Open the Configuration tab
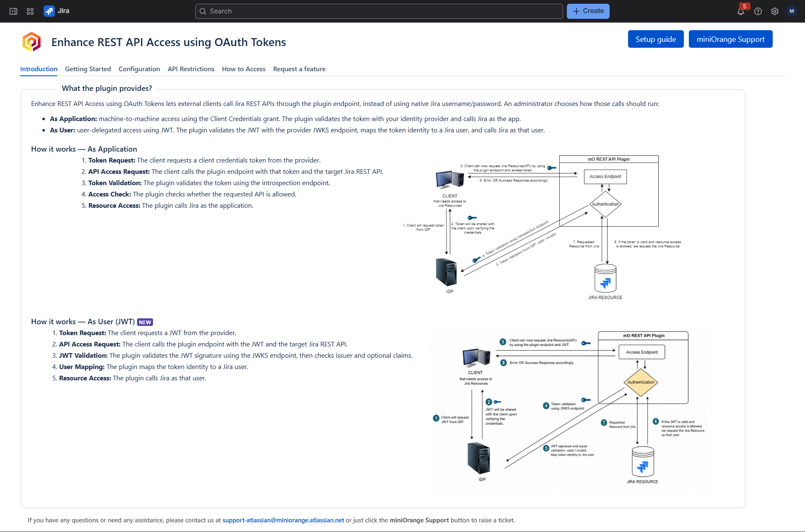This screenshot has width=805, height=532. coord(139,69)
